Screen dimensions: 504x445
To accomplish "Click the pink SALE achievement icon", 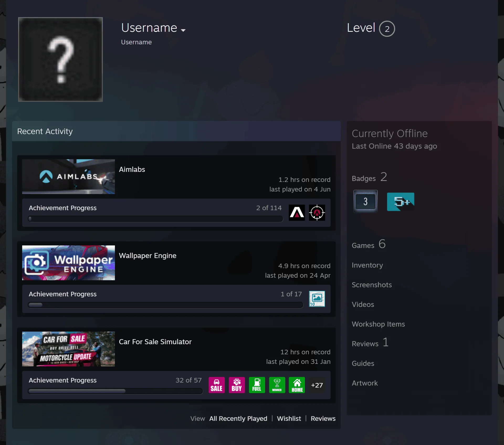I will tap(217, 385).
